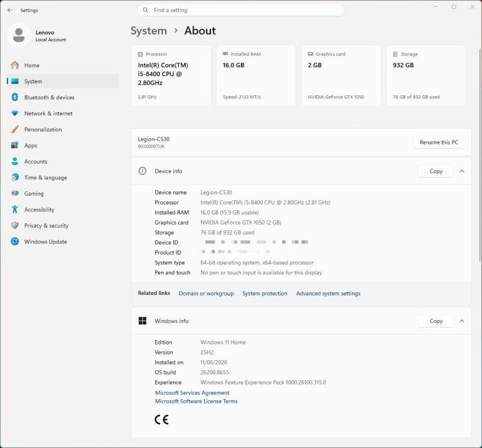
Task: Click the 26200.8655 OS build value
Action: (x=215, y=373)
